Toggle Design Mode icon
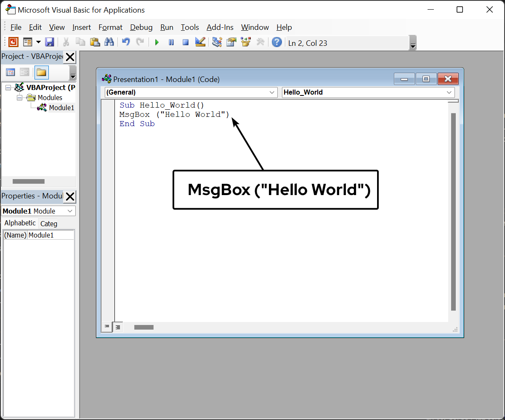Viewport: 505px width, 420px height. tap(200, 42)
